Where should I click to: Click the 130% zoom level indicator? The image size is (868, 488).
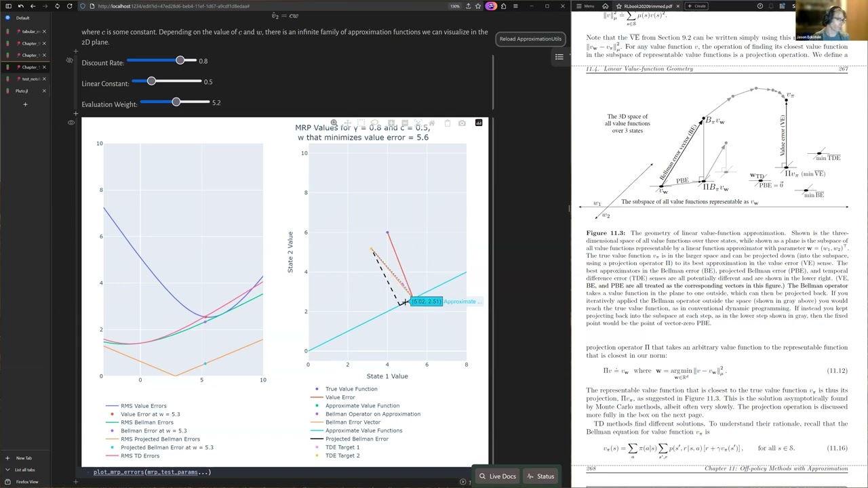tap(455, 6)
